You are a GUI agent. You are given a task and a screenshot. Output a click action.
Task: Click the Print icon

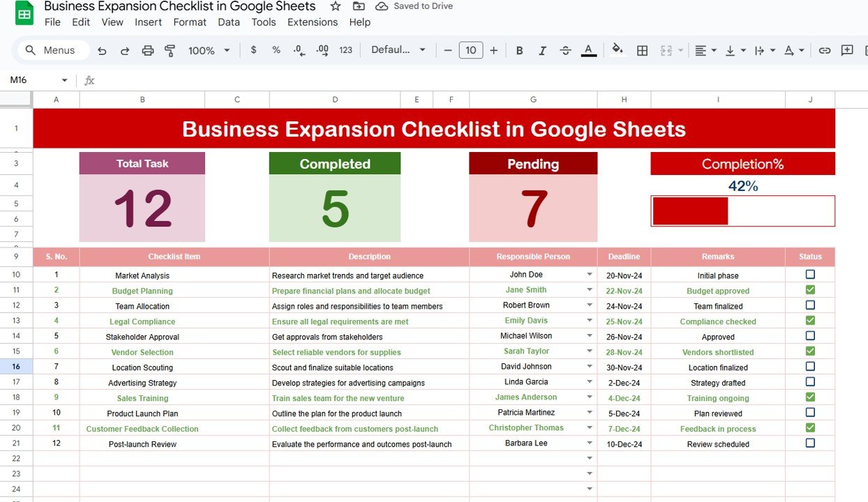click(147, 50)
